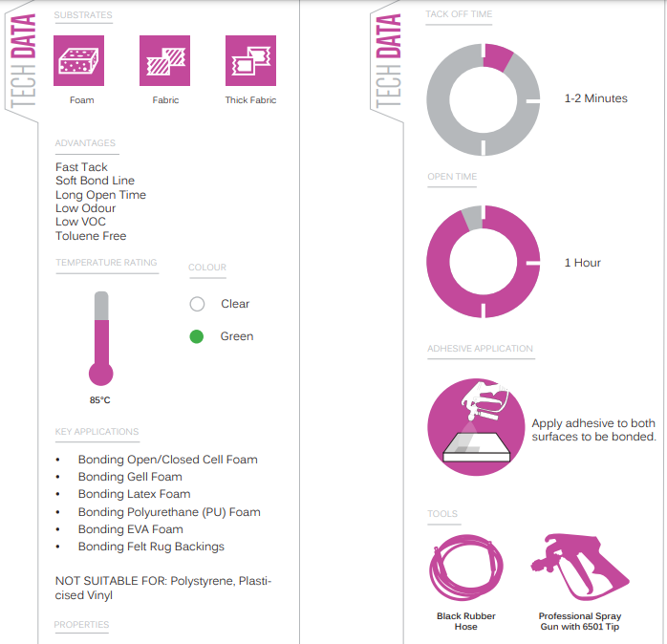667x644 pixels.
Task: Click the Thick Fabric substrate icon
Action: pos(250,60)
